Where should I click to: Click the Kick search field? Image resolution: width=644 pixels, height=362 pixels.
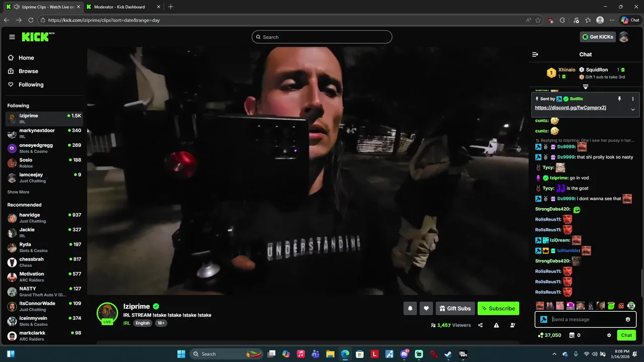322,37
